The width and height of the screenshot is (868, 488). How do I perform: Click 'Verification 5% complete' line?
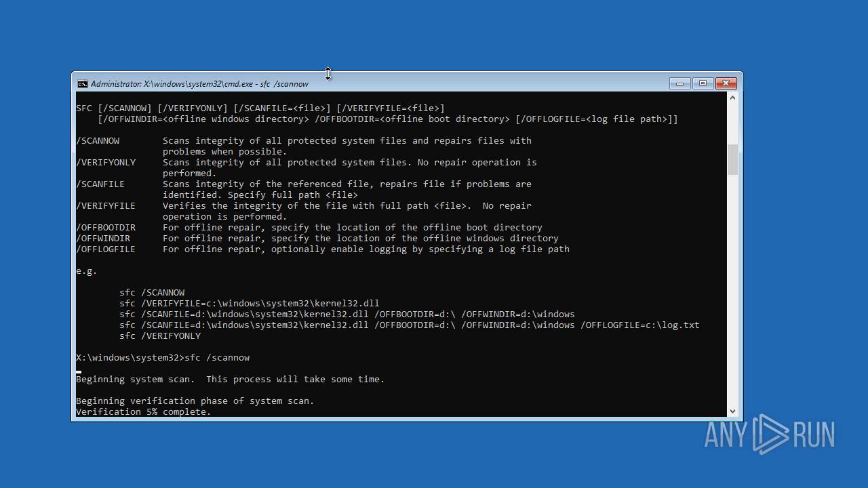pyautogui.click(x=144, y=412)
